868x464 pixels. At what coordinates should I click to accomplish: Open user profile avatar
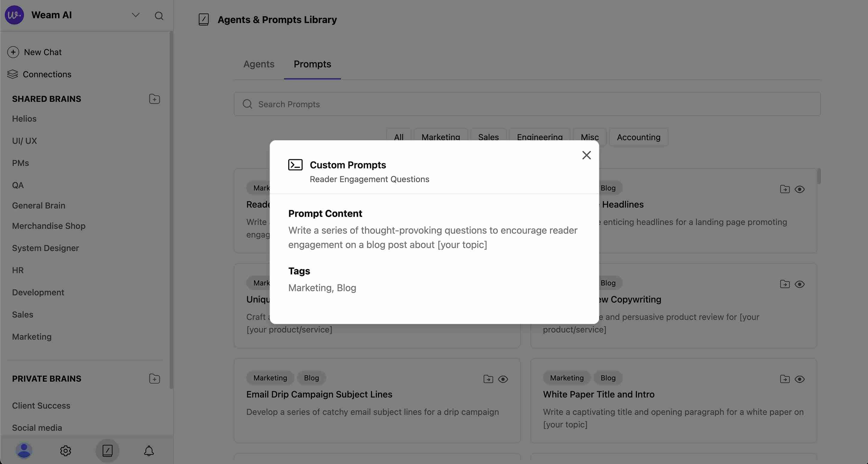pyautogui.click(x=24, y=451)
